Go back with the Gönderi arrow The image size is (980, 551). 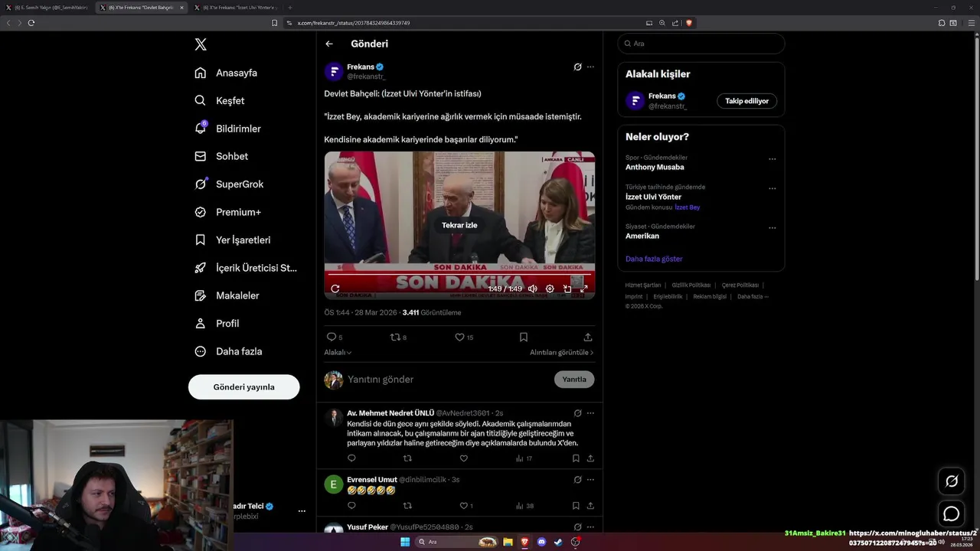pos(329,44)
